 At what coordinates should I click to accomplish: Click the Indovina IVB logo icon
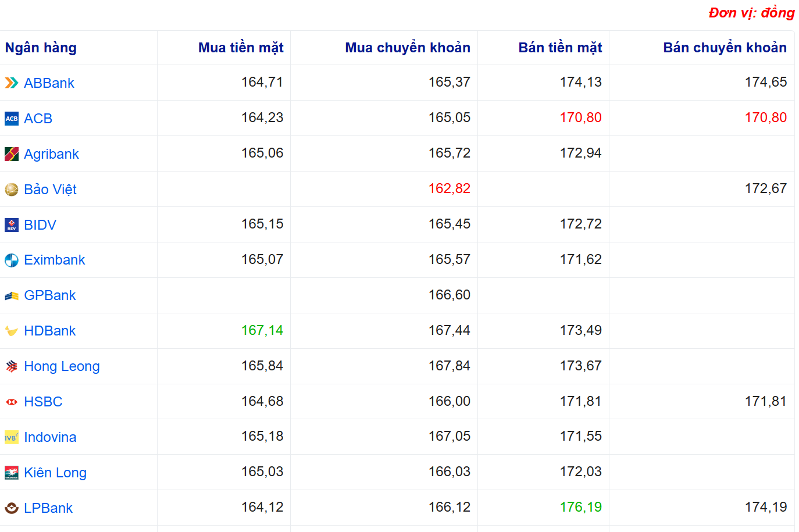(12, 437)
